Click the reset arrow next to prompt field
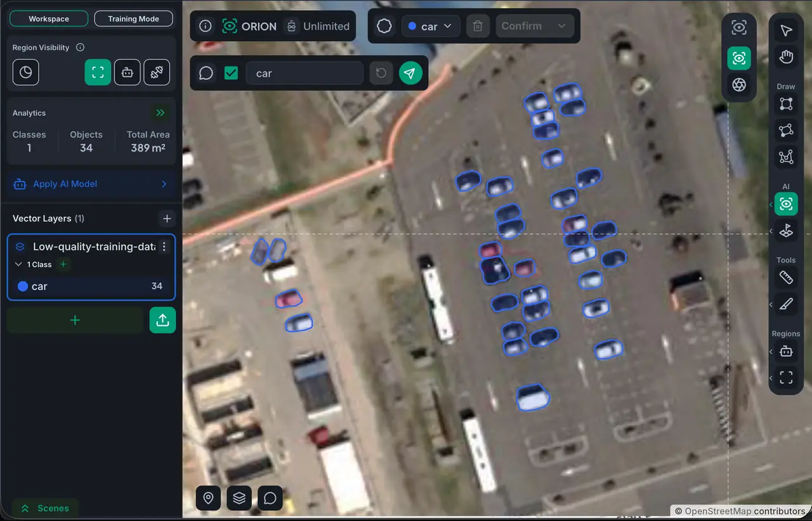The width and height of the screenshot is (812, 521). click(381, 74)
